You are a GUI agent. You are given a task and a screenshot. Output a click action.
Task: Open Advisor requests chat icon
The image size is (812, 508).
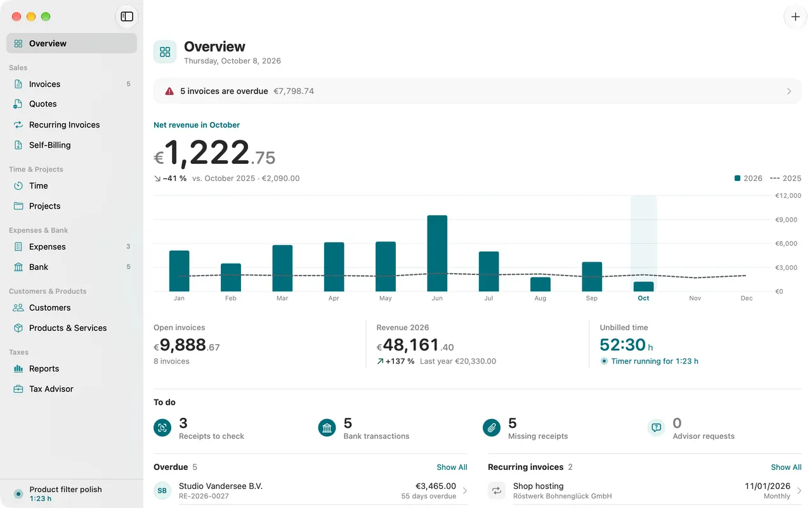tap(657, 428)
